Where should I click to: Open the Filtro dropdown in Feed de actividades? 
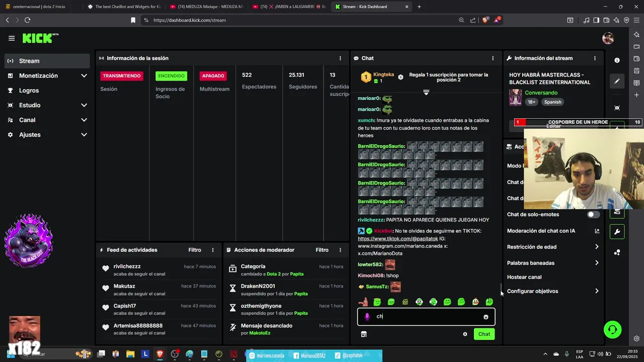195,250
